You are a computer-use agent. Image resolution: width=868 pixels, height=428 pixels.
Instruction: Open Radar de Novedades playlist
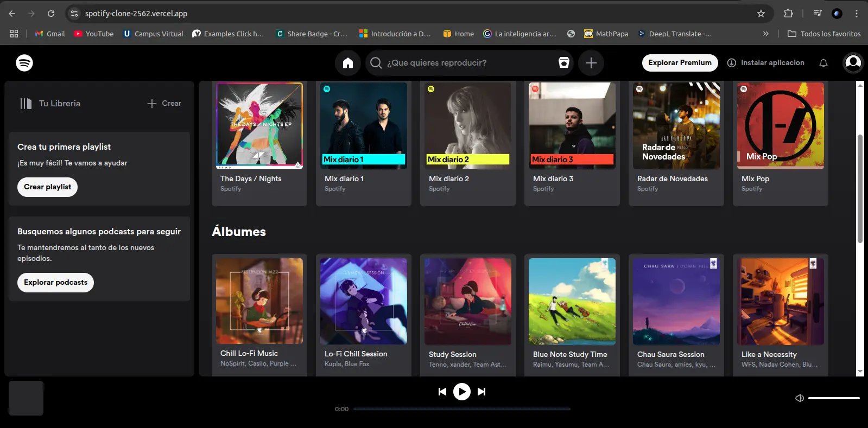(676, 144)
